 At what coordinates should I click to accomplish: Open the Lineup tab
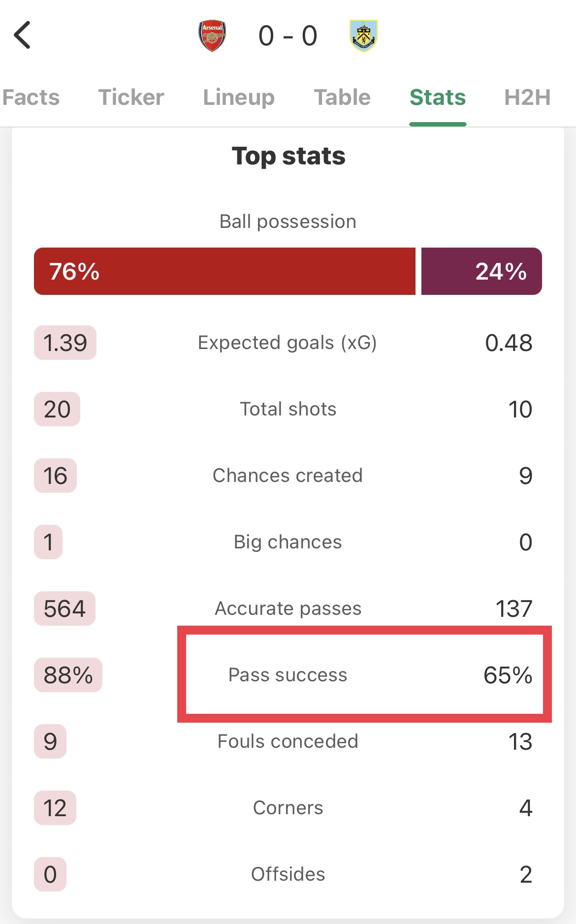(239, 97)
